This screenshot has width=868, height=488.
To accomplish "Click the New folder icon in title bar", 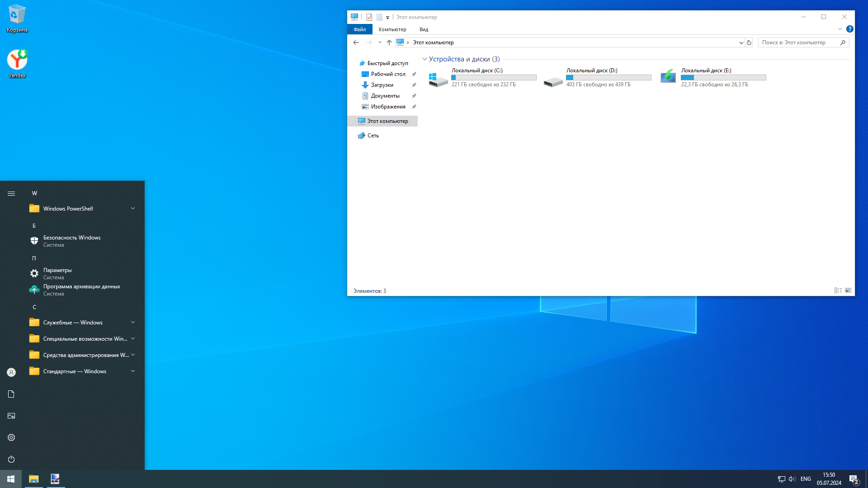I will coord(379,17).
